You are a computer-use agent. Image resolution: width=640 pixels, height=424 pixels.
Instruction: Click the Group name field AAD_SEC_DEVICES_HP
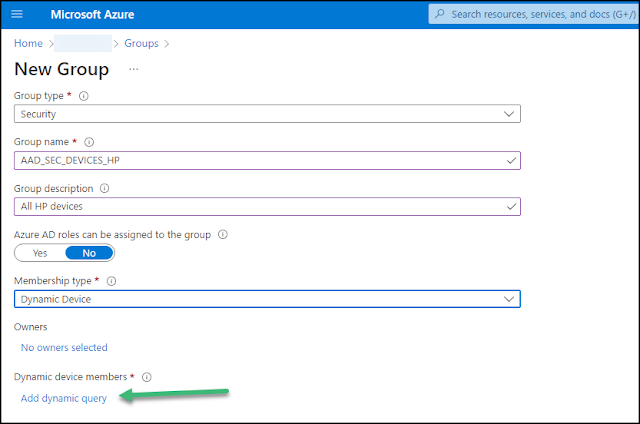[x=267, y=160]
